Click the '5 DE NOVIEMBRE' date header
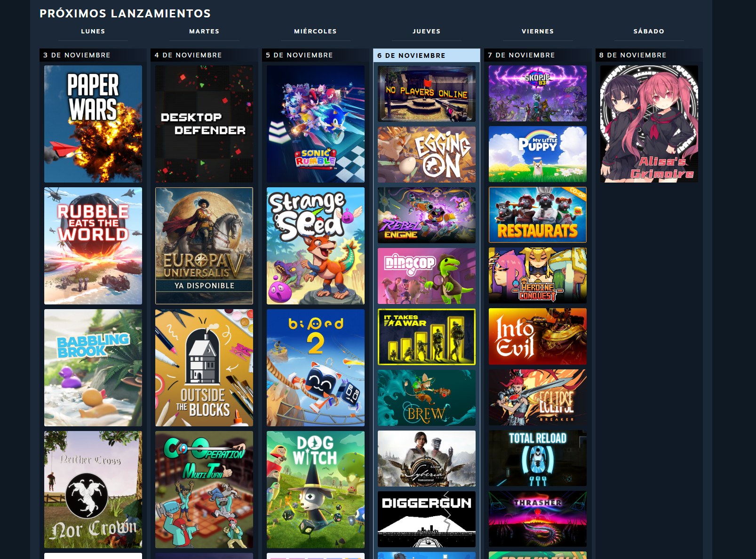Image resolution: width=756 pixels, height=559 pixels. [316, 55]
